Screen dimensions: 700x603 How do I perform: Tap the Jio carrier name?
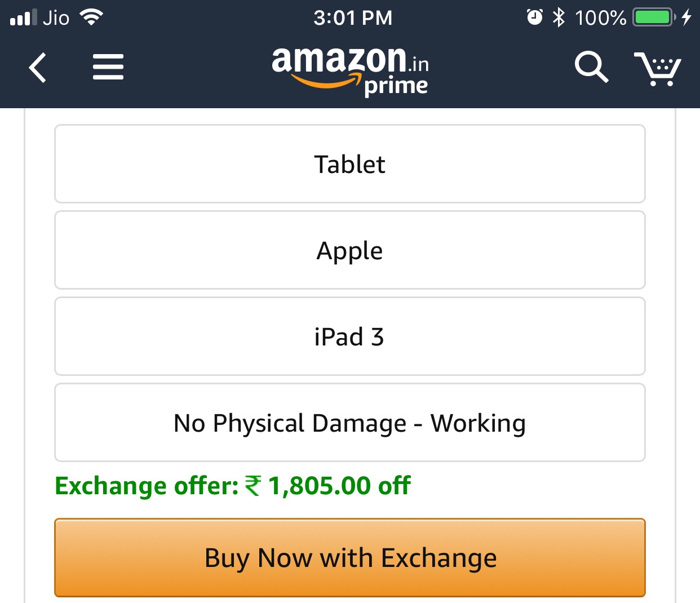pyautogui.click(x=56, y=17)
